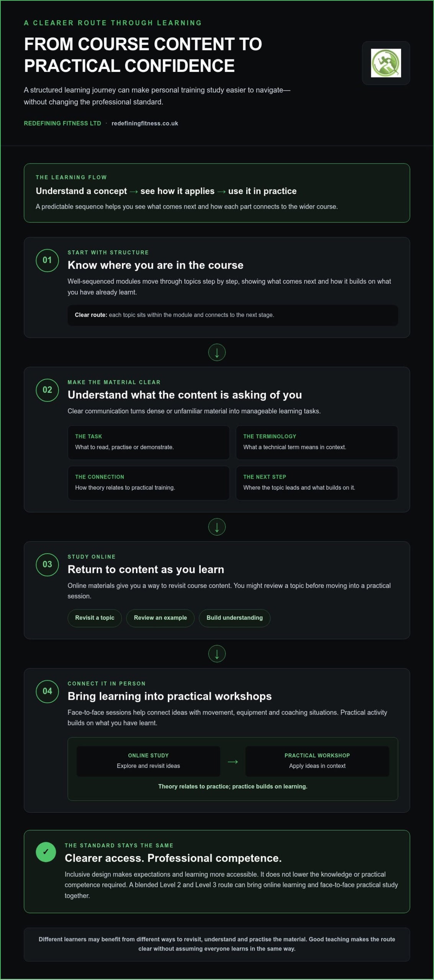Viewport: 434px width, 980px height.
Task: Click The Next Step card
Action: pyautogui.click(x=317, y=483)
